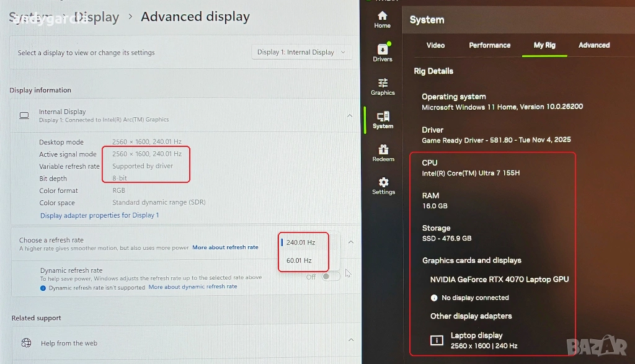Image resolution: width=635 pixels, height=364 pixels.
Task: Switch to the Video tab
Action: pos(435,45)
